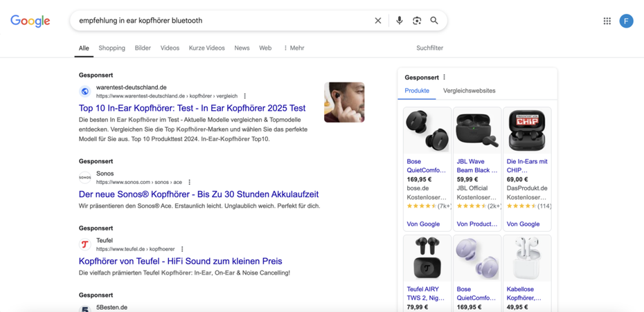Open Die In-Ears mit CHIP title

pyautogui.click(x=527, y=166)
